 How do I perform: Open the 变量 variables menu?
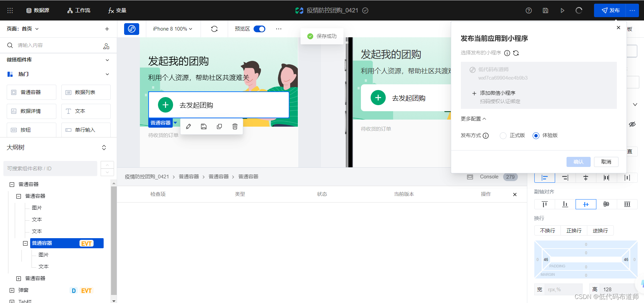[x=117, y=10]
